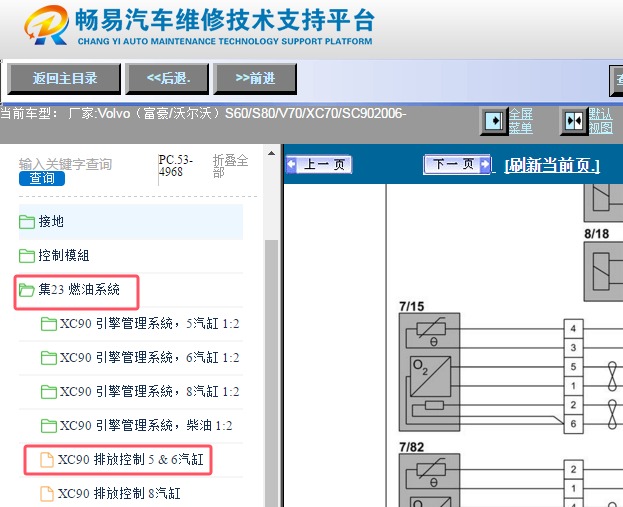623x507 pixels.
Task: Open XC90 引擎管理系統，6汽缸 1:2
Action: pyautogui.click(x=149, y=358)
